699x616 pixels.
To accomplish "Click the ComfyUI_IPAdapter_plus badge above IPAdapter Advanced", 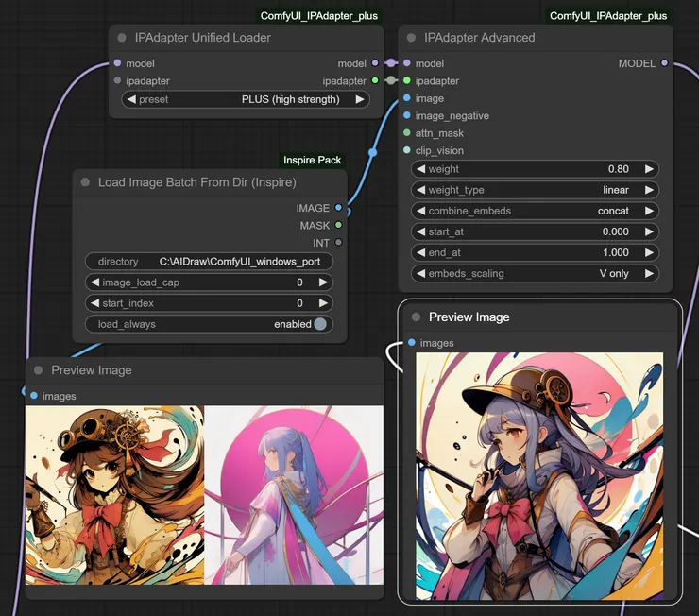I will 608,16.
